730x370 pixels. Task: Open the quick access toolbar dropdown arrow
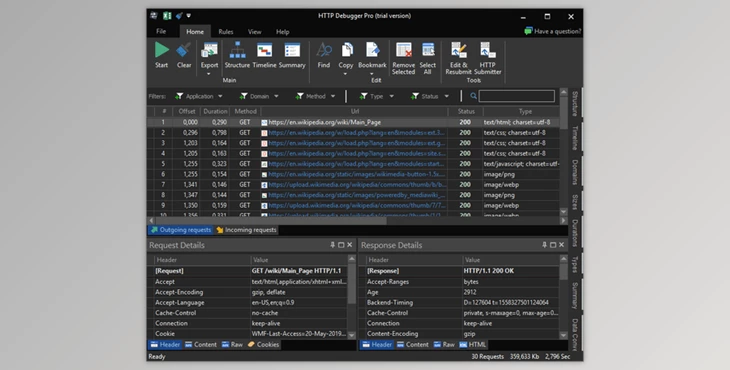click(189, 16)
